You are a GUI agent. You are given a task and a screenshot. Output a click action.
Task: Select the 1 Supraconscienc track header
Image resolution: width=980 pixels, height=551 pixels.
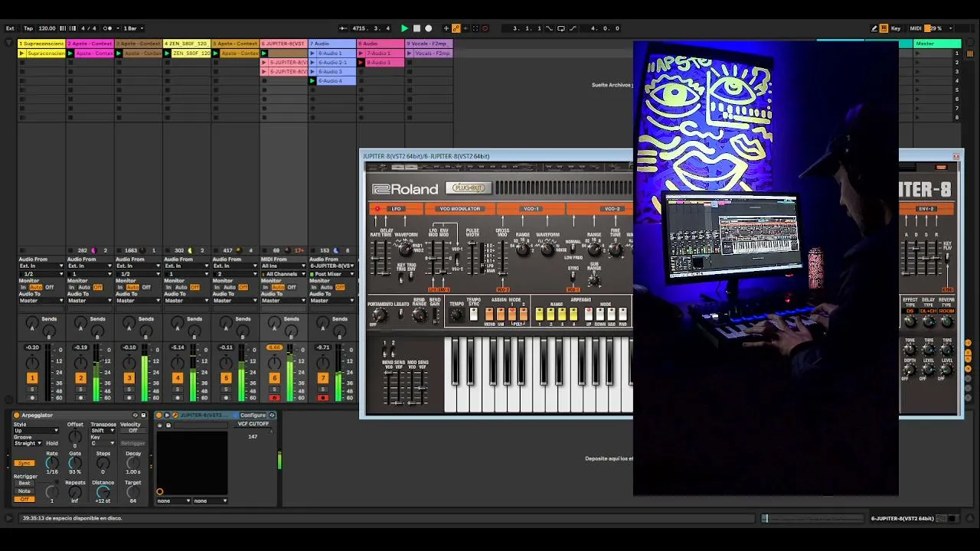(x=42, y=44)
